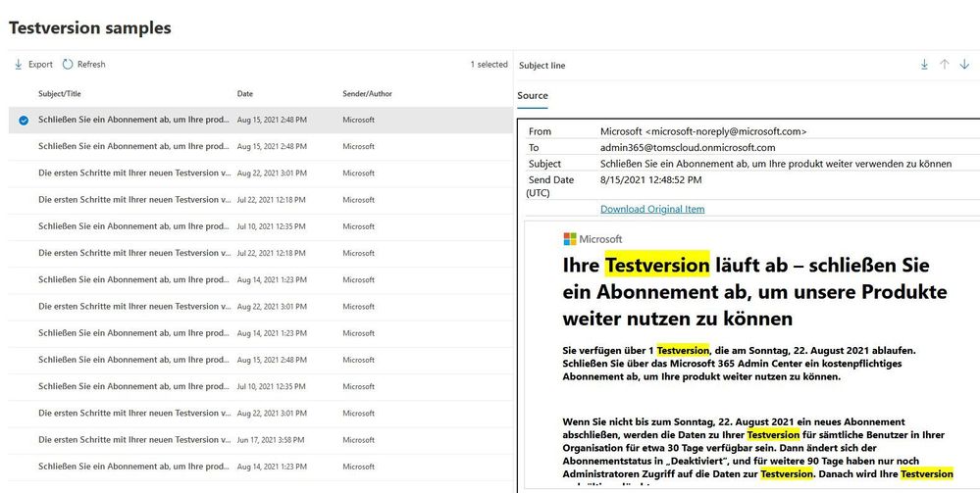980x493 pixels.
Task: Click the 'From' field label in preview
Action: pyautogui.click(x=540, y=131)
